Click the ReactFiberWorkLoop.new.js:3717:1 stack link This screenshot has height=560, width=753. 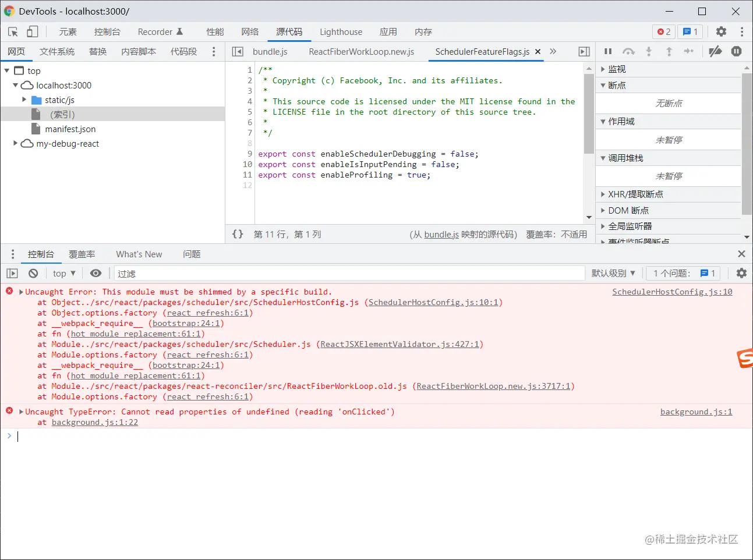(x=493, y=386)
